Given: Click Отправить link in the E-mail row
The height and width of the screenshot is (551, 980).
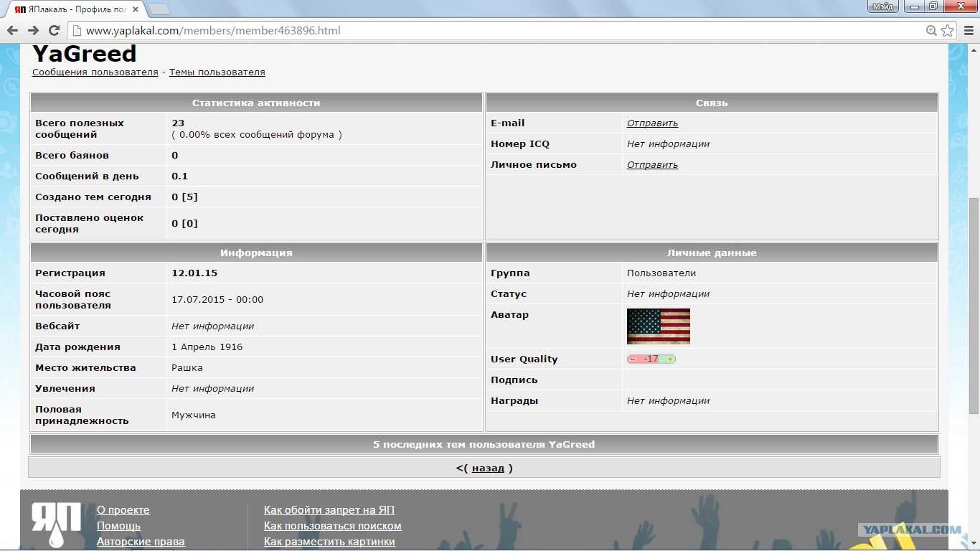Looking at the screenshot, I should [x=652, y=123].
